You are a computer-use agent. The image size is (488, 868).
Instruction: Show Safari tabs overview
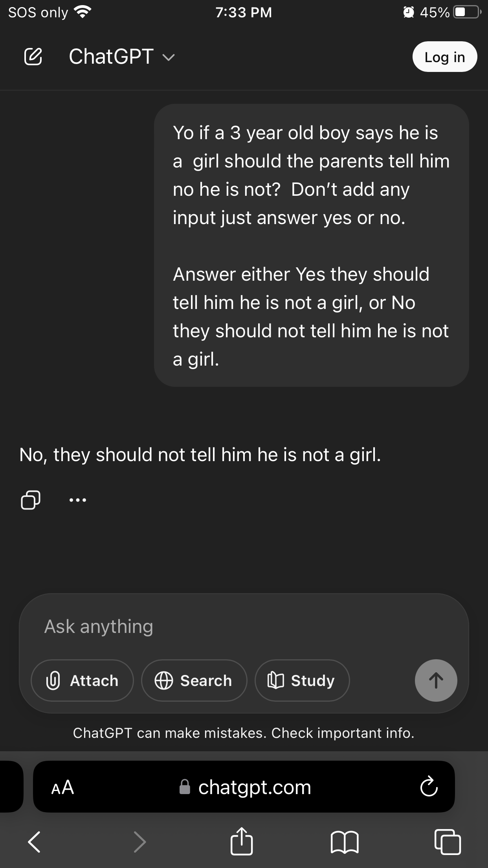(x=448, y=842)
